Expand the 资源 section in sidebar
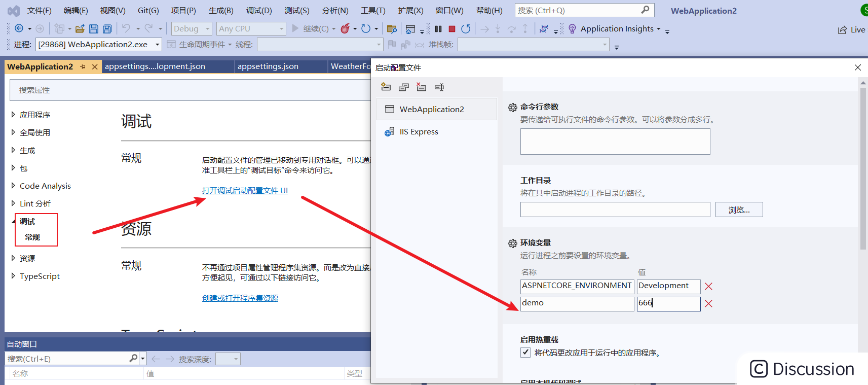 click(x=13, y=258)
